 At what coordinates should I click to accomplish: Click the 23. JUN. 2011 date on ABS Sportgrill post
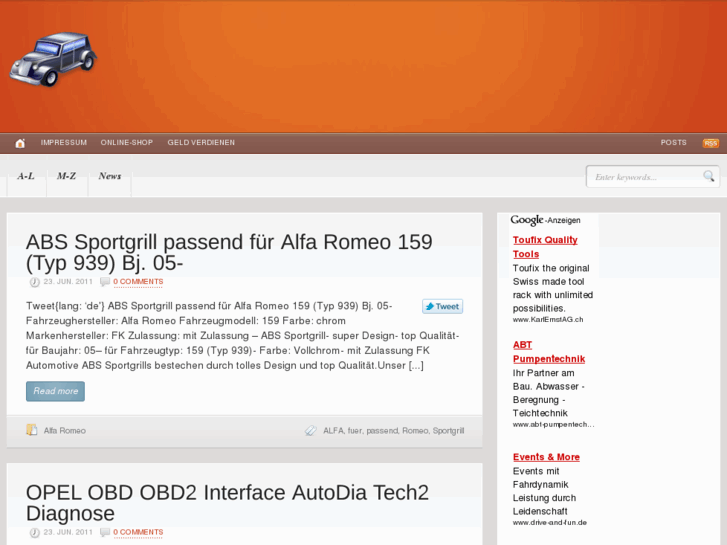68,282
